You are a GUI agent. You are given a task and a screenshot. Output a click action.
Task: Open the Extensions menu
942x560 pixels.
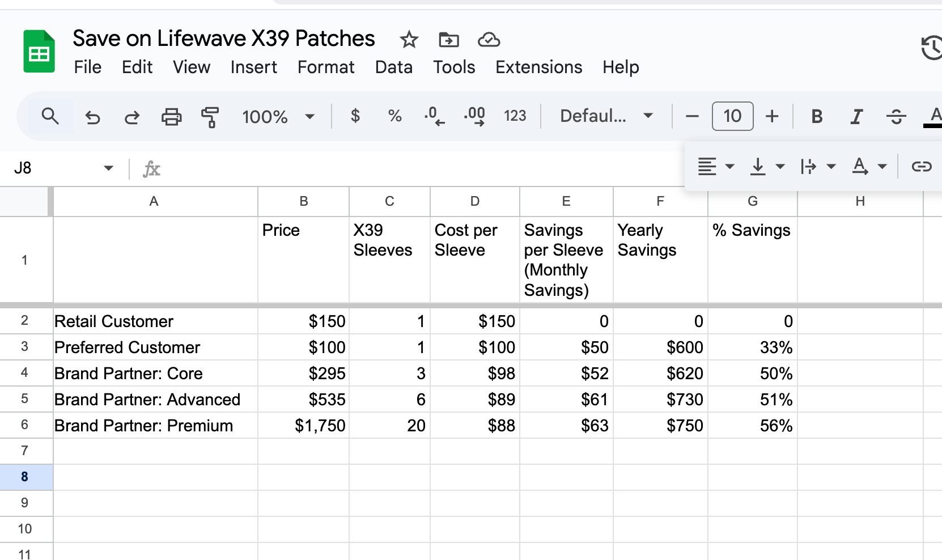(x=538, y=67)
